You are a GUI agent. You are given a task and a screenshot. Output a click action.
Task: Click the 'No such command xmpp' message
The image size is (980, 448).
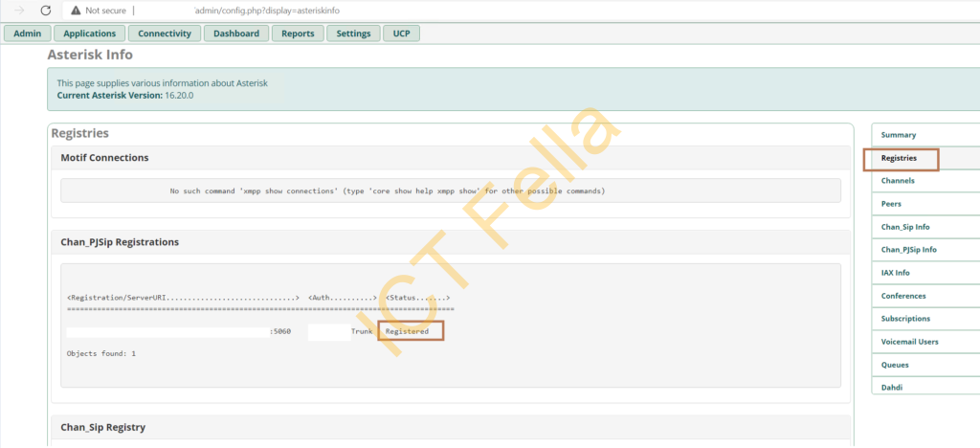(388, 191)
